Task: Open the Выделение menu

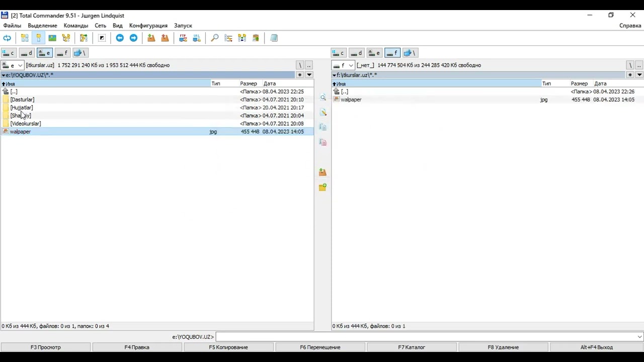Action: [42, 26]
